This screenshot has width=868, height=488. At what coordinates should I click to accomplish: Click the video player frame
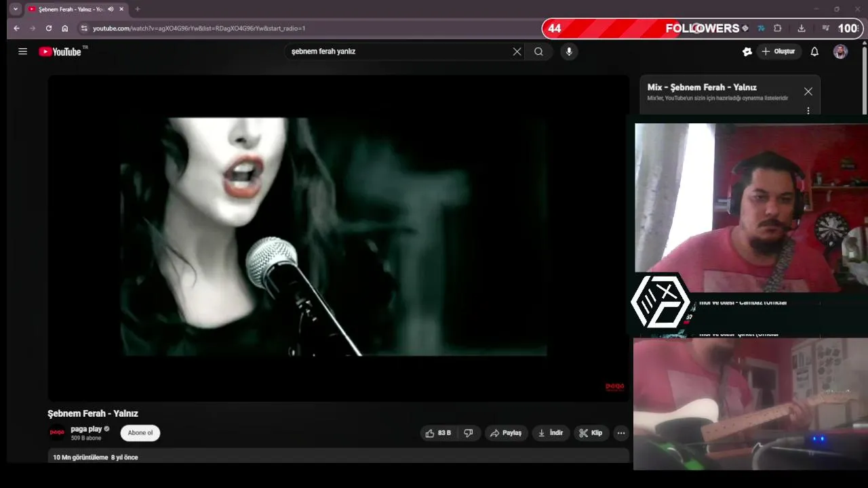338,237
